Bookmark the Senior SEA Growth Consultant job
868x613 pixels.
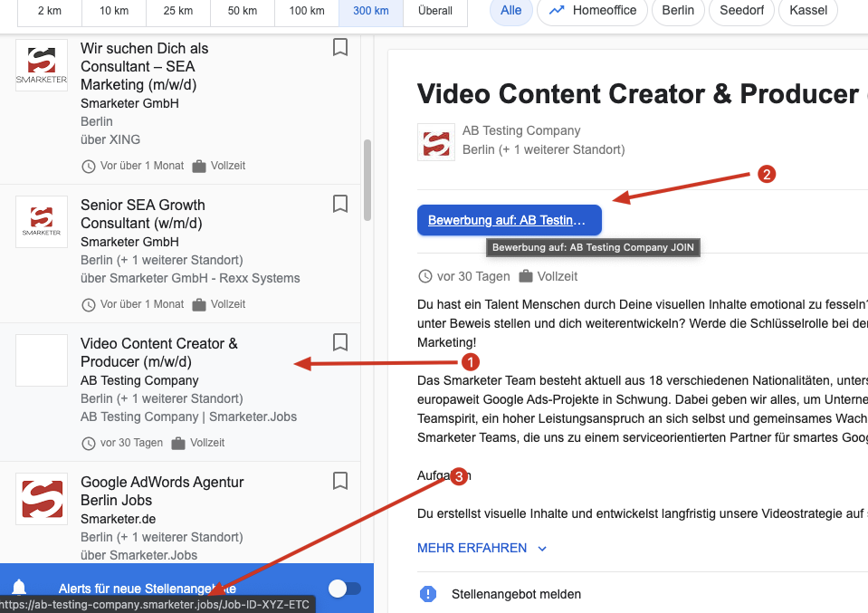(x=340, y=204)
